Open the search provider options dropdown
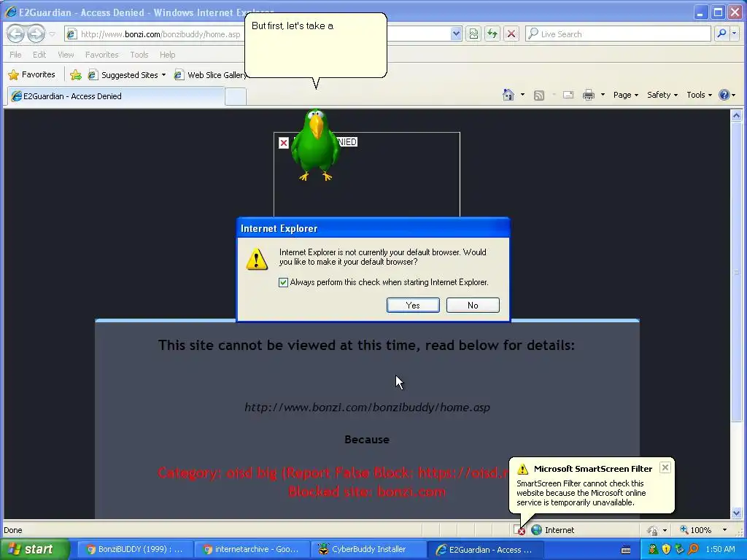 (x=734, y=34)
